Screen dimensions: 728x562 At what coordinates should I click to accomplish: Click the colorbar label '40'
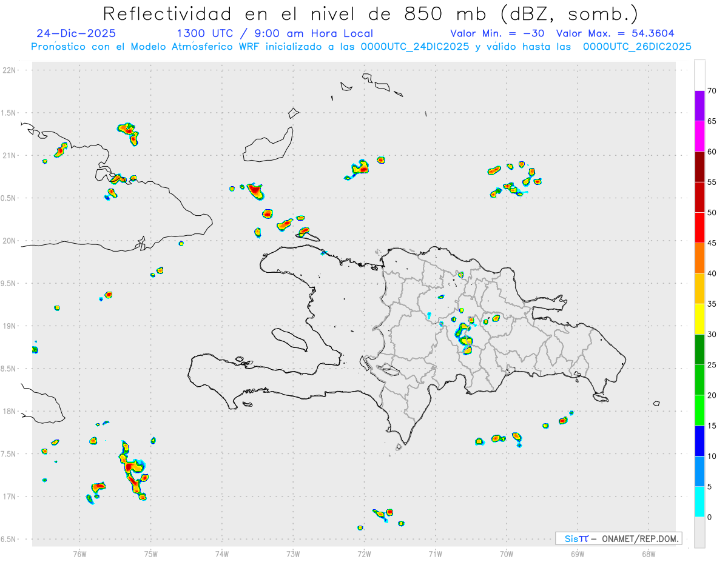712,273
